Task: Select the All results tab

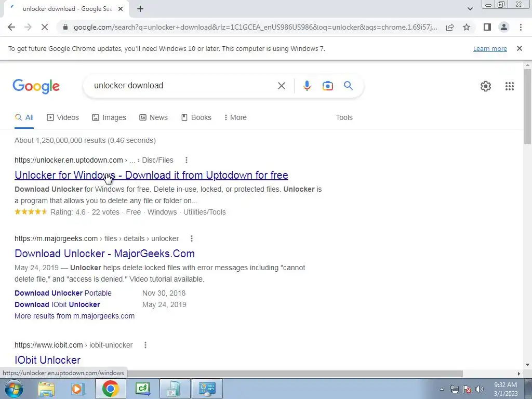Action: click(x=24, y=117)
